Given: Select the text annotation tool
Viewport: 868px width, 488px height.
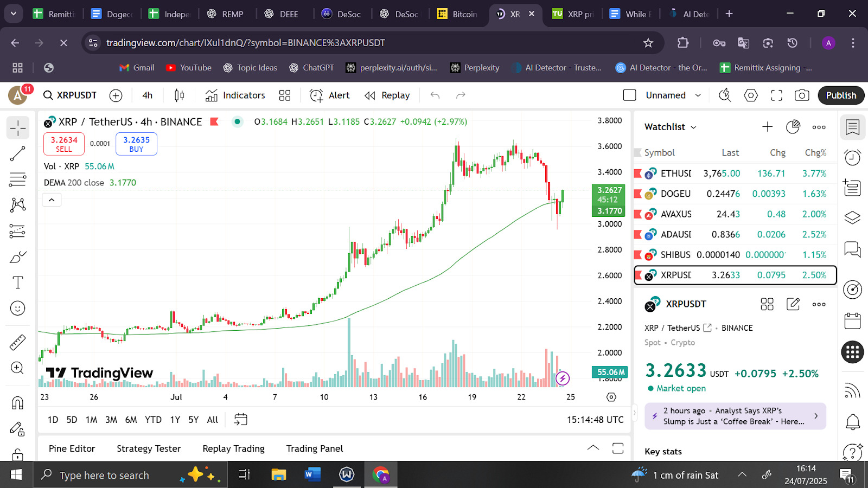Looking at the screenshot, I should point(18,282).
